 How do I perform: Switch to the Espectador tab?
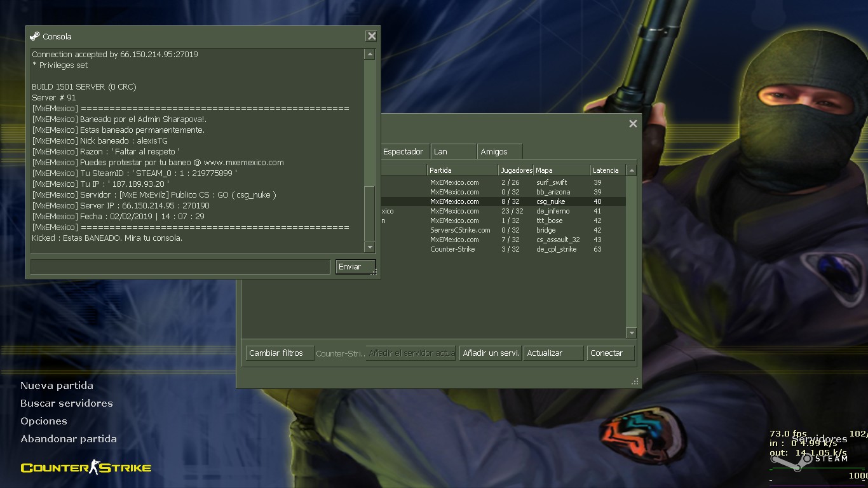click(x=403, y=152)
